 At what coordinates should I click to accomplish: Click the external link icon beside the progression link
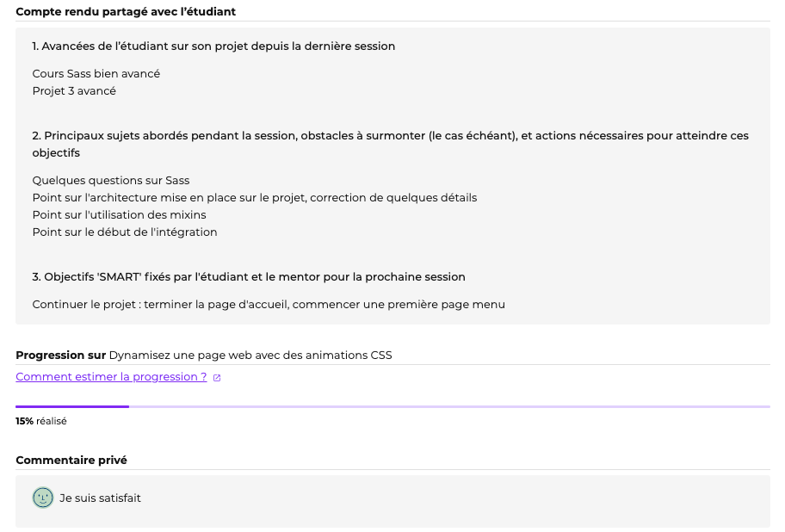217,378
